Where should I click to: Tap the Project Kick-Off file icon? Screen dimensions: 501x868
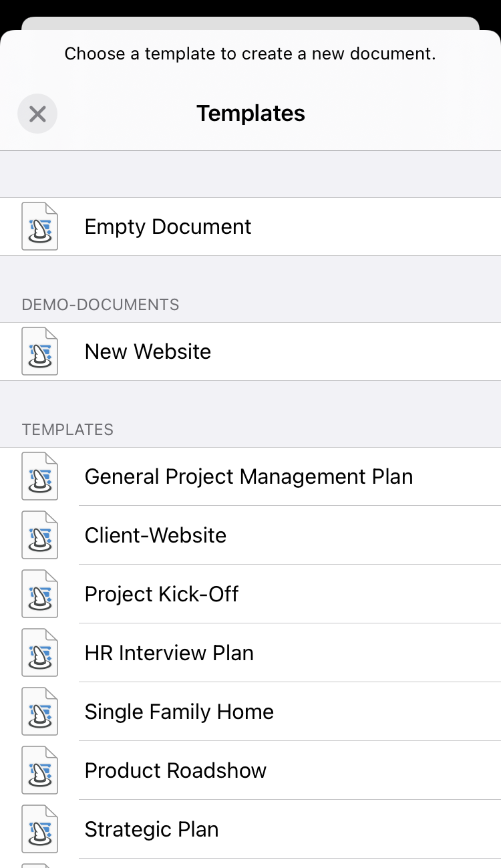click(x=40, y=594)
